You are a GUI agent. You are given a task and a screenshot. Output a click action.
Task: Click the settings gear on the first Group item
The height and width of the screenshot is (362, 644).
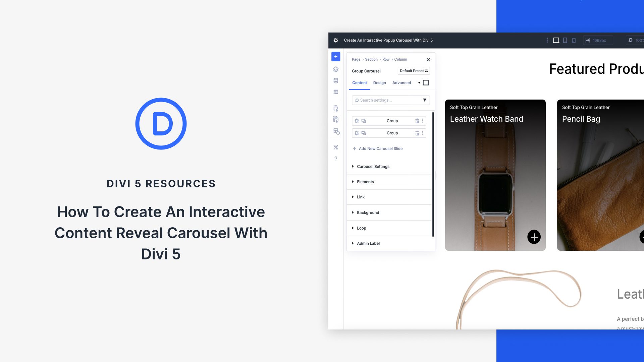[357, 121]
